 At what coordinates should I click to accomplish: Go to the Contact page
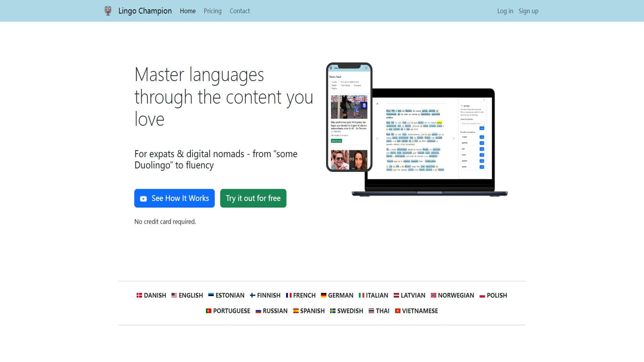click(x=239, y=11)
